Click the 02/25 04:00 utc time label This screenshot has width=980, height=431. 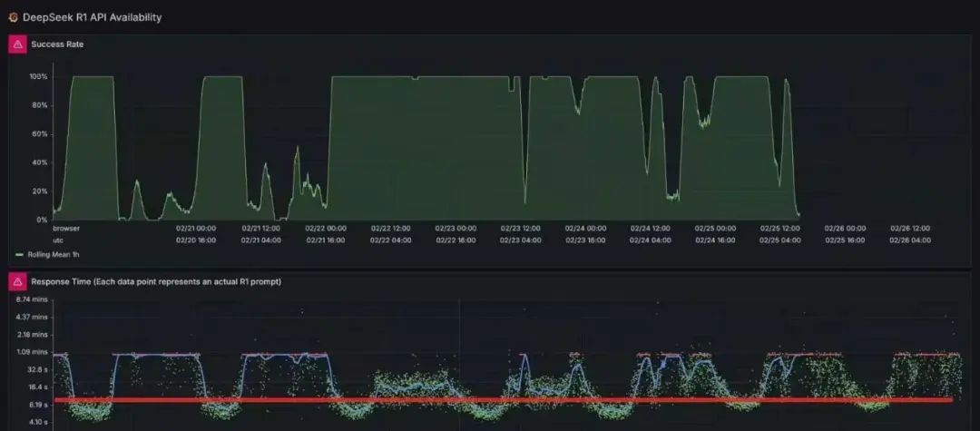[x=780, y=240]
